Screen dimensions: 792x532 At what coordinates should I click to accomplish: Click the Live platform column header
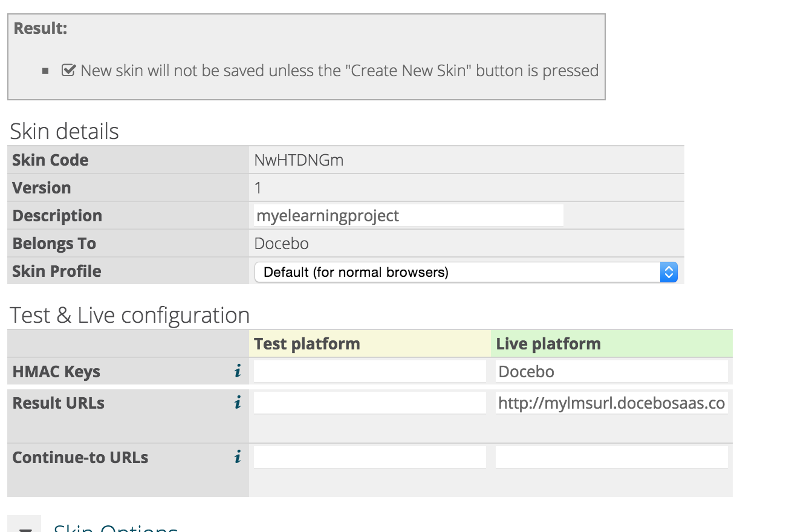[548, 343]
